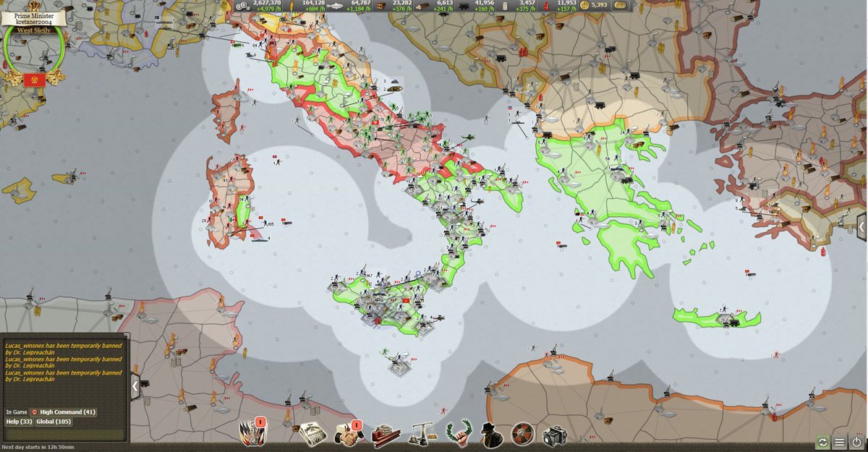Screen dimensions: 868x452
Task: Open the Global (105) chat tab
Action: pyautogui.click(x=54, y=422)
